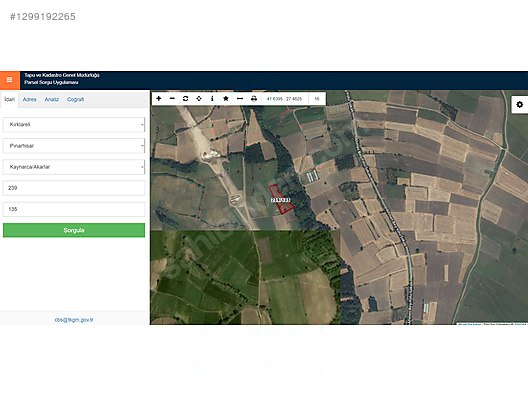Click the star favorites icon
Screen dimensions: 528x396
(226, 99)
